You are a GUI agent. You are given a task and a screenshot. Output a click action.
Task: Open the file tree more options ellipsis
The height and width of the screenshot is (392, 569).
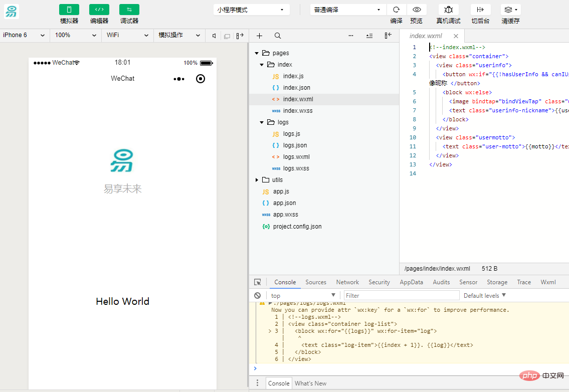tap(351, 36)
